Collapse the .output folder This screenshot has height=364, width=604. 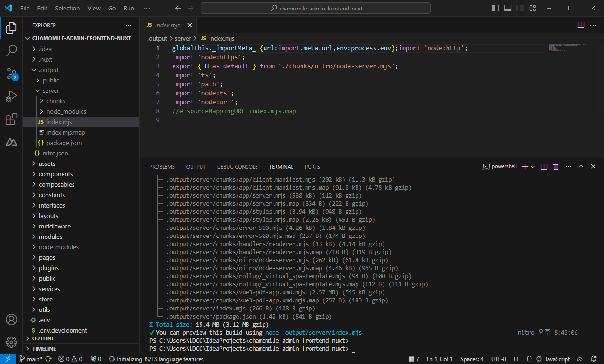(x=81, y=70)
